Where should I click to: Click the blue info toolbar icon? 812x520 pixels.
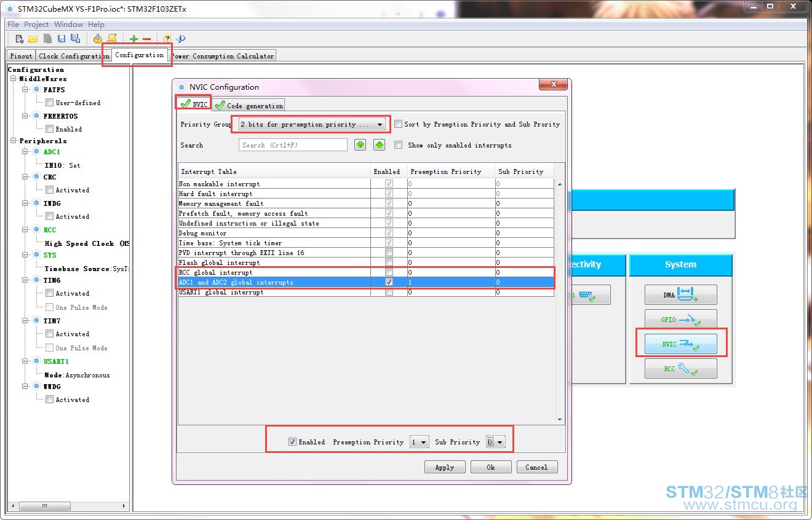(181, 39)
